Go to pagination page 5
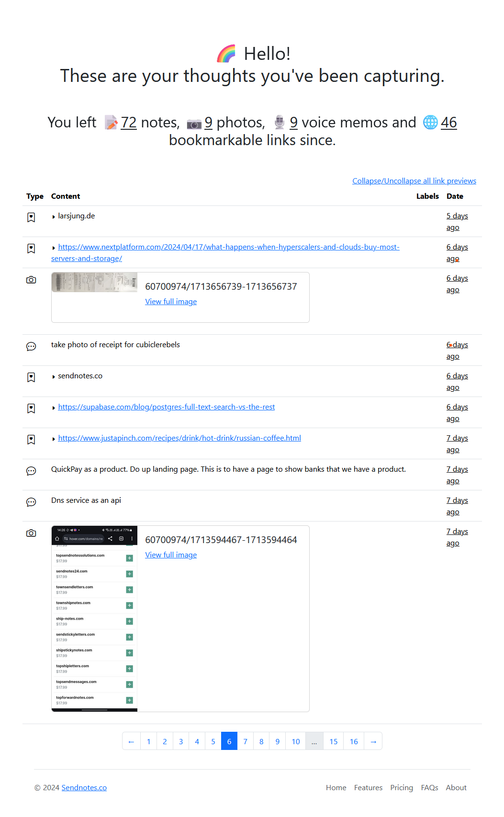Image resolution: width=504 pixels, height=817 pixels. 213,741
